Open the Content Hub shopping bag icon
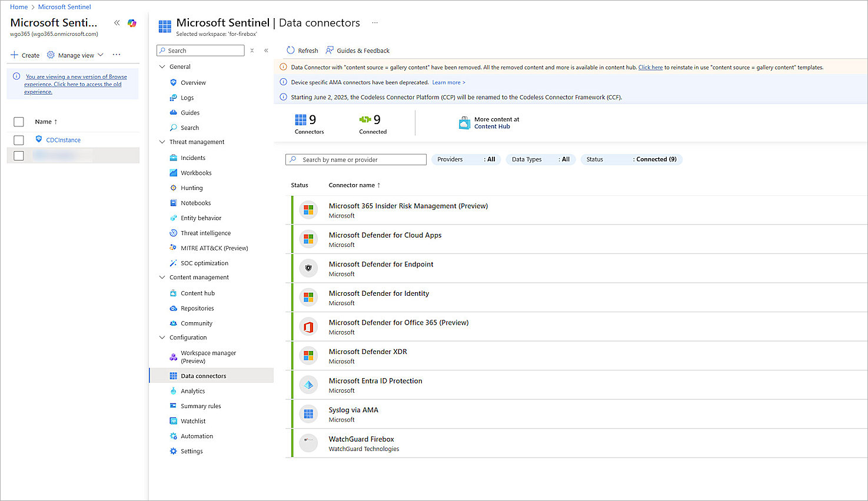The height and width of the screenshot is (501, 868). [x=464, y=123]
